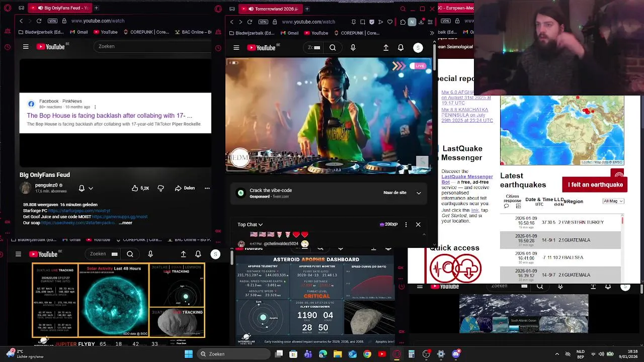Open more actions menu below Big OnlyFans Feud video

coord(207,188)
